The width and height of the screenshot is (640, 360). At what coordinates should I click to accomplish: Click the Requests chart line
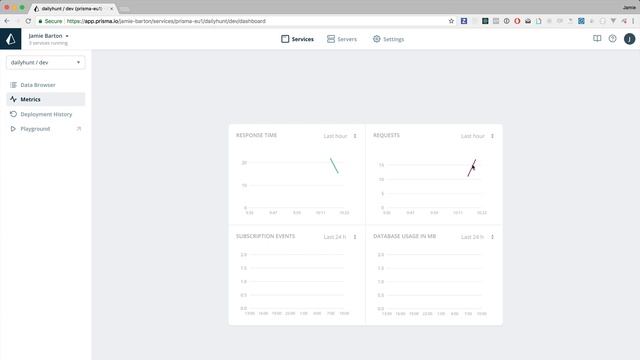(471, 168)
